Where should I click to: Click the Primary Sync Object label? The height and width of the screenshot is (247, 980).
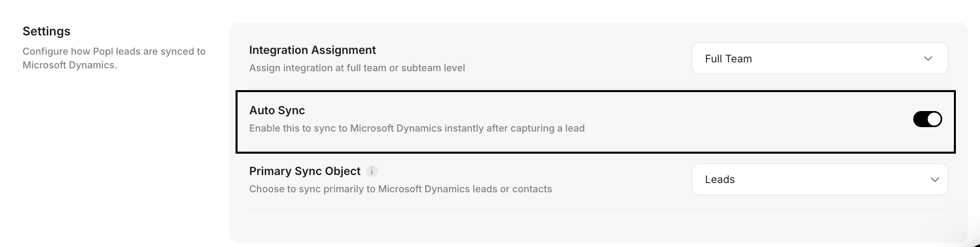[305, 171]
